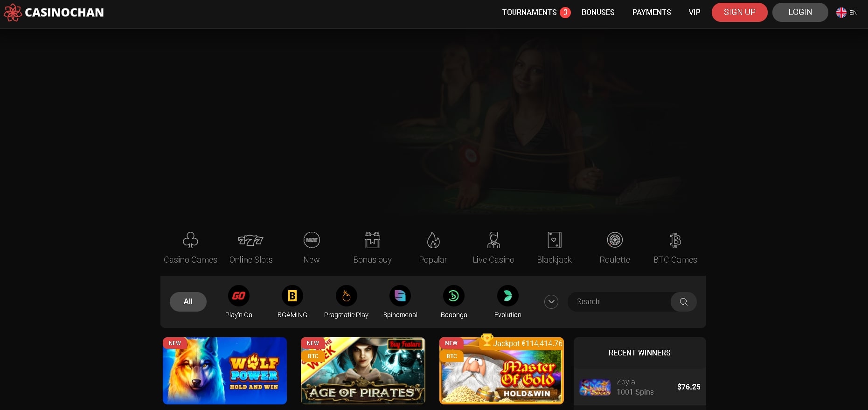
Task: Click the Sign Up button
Action: click(740, 12)
